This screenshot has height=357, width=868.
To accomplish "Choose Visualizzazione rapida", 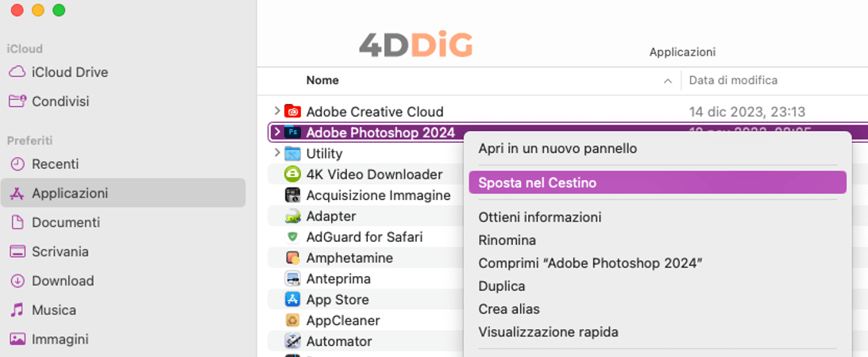I will pyautogui.click(x=548, y=332).
